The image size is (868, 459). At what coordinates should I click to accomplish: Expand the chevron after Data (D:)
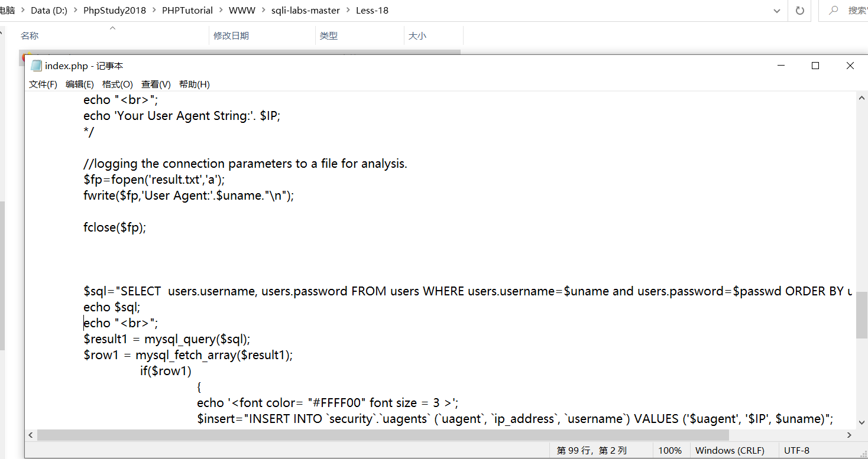click(76, 11)
